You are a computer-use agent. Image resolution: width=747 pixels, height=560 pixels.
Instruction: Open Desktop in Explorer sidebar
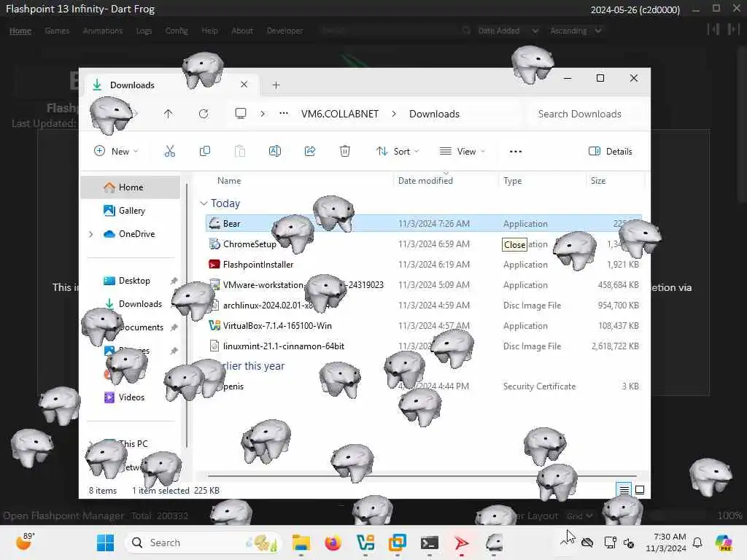coord(133,281)
